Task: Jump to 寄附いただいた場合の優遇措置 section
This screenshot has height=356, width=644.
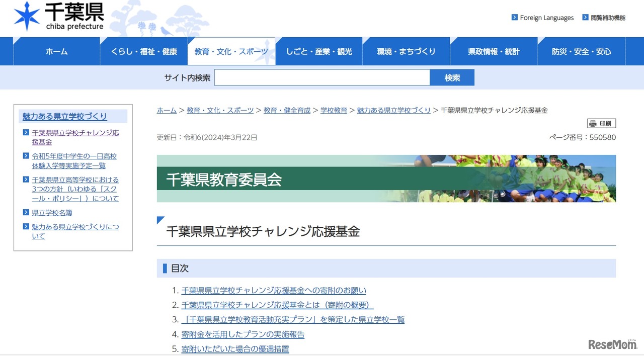Action: [235, 349]
